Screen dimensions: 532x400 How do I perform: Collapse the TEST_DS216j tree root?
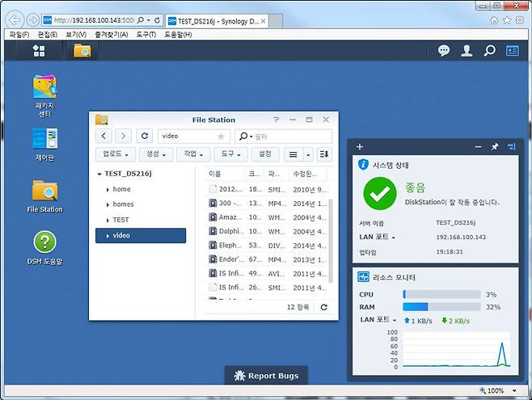coord(99,174)
